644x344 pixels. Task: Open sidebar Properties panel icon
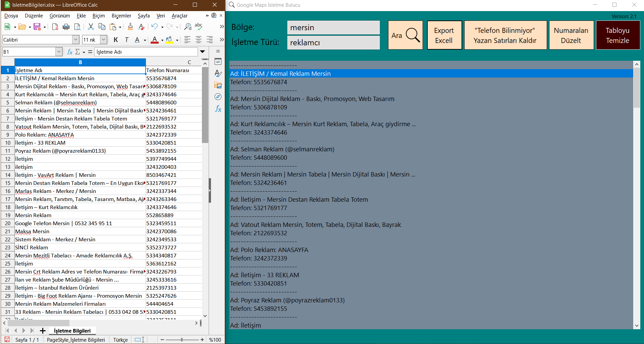(x=218, y=62)
